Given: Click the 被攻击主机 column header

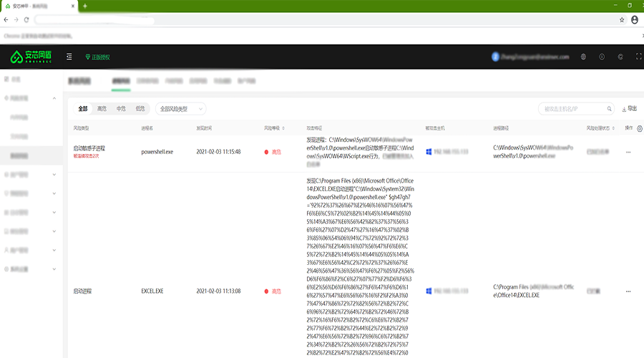Looking at the screenshot, I should coord(435,128).
